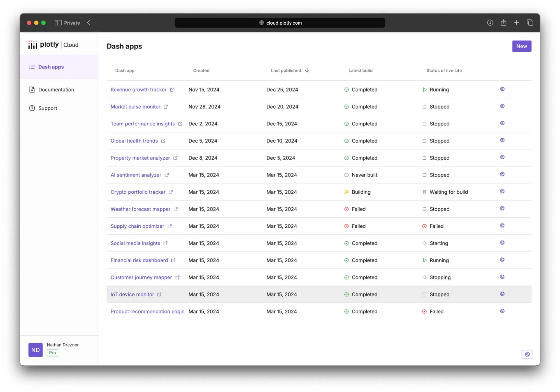Viewport: 560px width, 392px height.
Task: Click the Starting status for Social media insights
Action: tap(439, 243)
